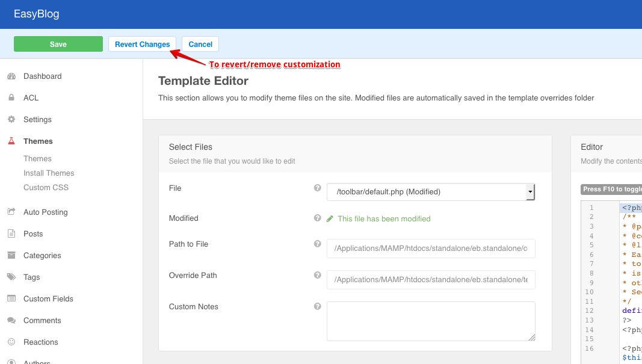Click the Auto Posting share icon
This screenshot has height=364, width=642.
(11, 212)
